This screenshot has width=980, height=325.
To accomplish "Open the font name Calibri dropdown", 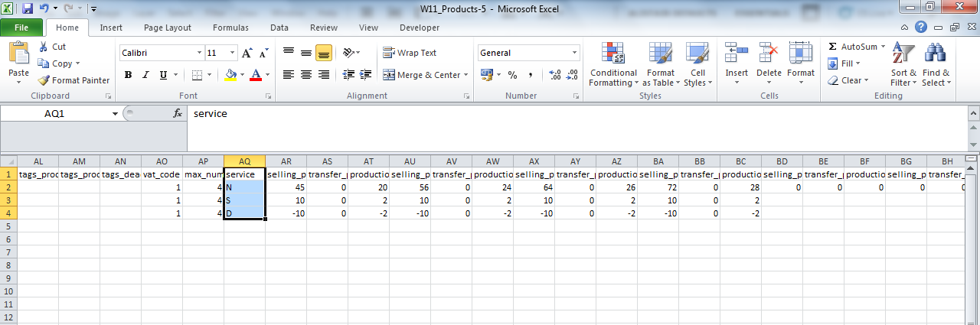I will pyautogui.click(x=198, y=53).
